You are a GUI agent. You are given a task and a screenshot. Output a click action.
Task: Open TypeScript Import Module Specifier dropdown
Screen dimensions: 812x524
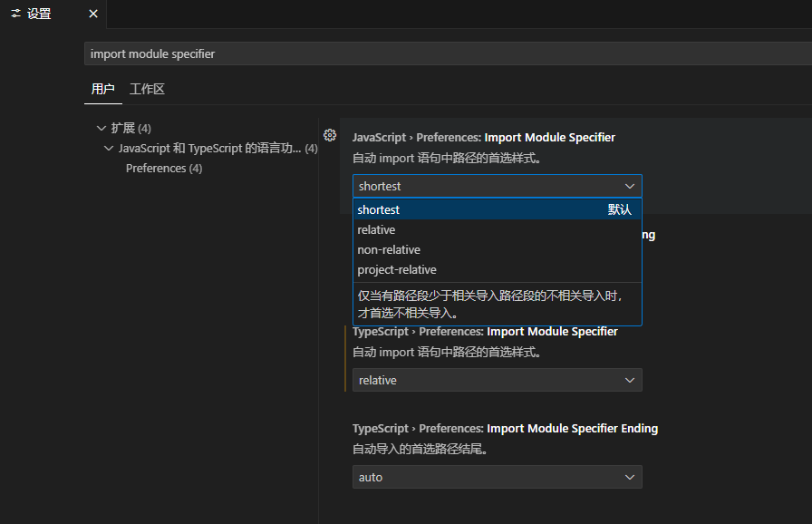coord(497,380)
